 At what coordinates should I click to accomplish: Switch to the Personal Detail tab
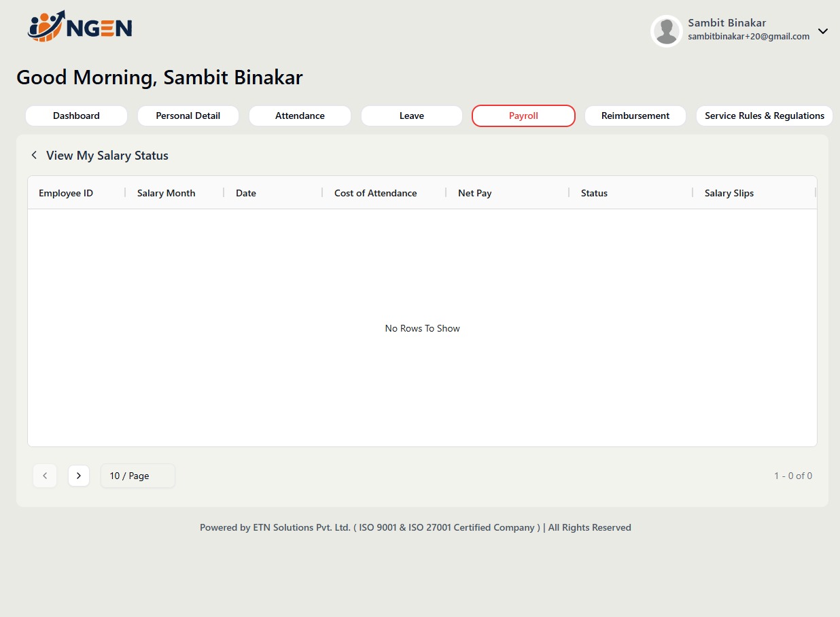coord(188,116)
